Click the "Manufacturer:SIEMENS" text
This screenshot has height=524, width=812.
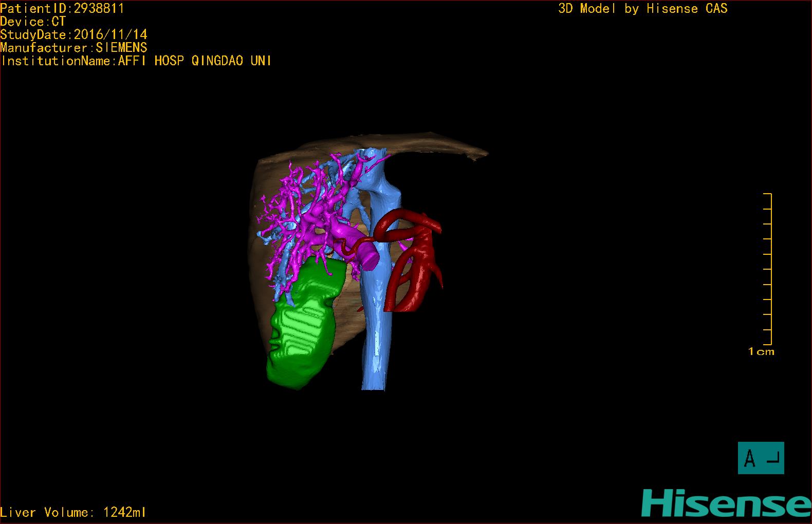click(74, 48)
